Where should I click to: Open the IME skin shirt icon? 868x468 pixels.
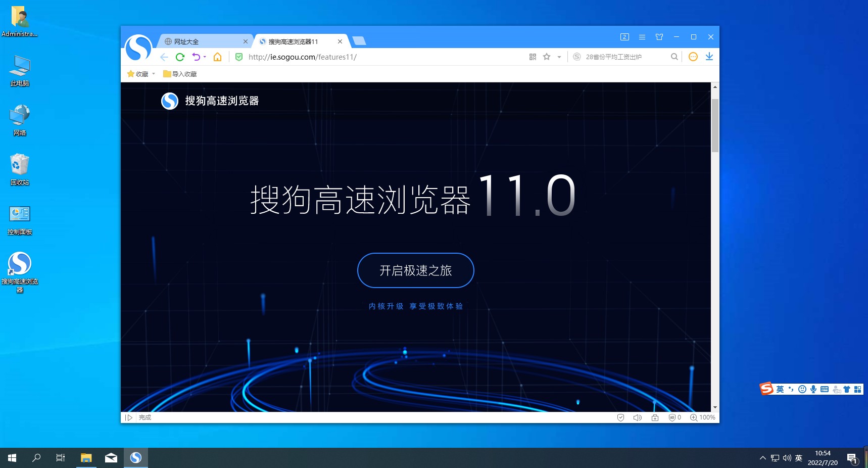(847, 389)
